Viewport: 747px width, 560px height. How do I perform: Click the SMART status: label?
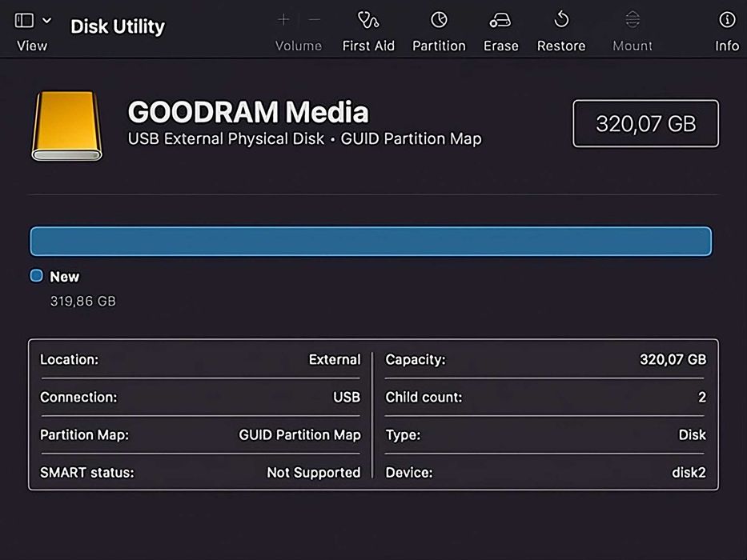pyautogui.click(x=87, y=472)
